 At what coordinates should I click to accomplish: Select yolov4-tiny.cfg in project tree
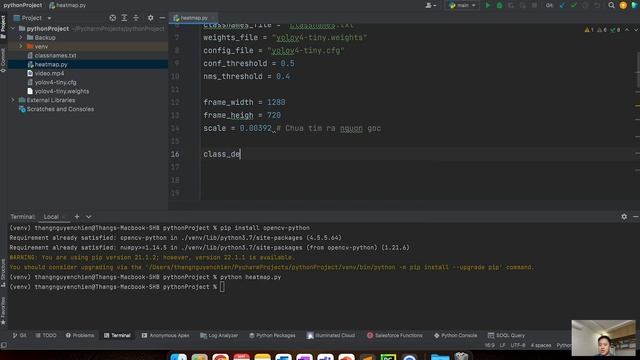(55, 82)
